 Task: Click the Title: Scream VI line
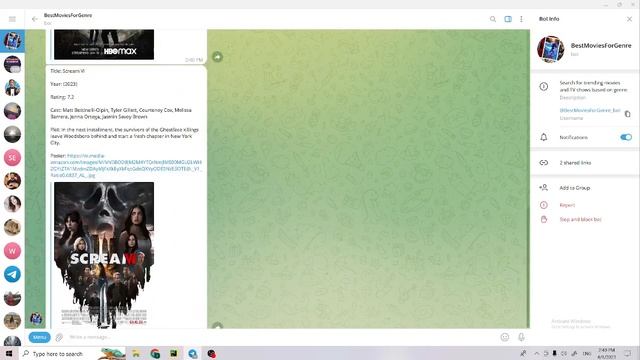click(x=67, y=71)
